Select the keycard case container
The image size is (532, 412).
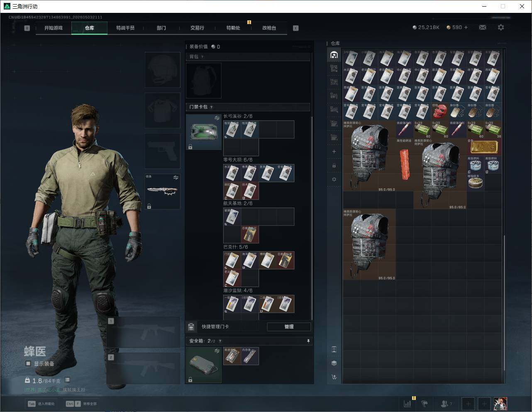(x=204, y=132)
